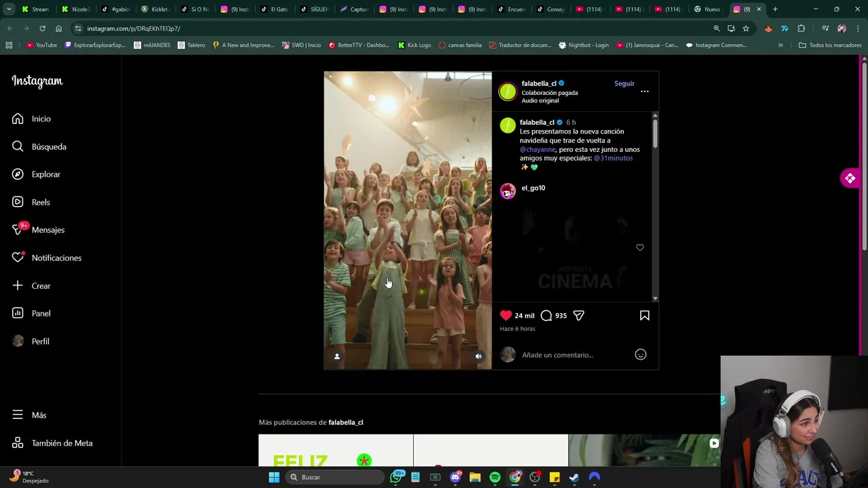
Task: Follow falabella_cl with Seguir
Action: 625,83
